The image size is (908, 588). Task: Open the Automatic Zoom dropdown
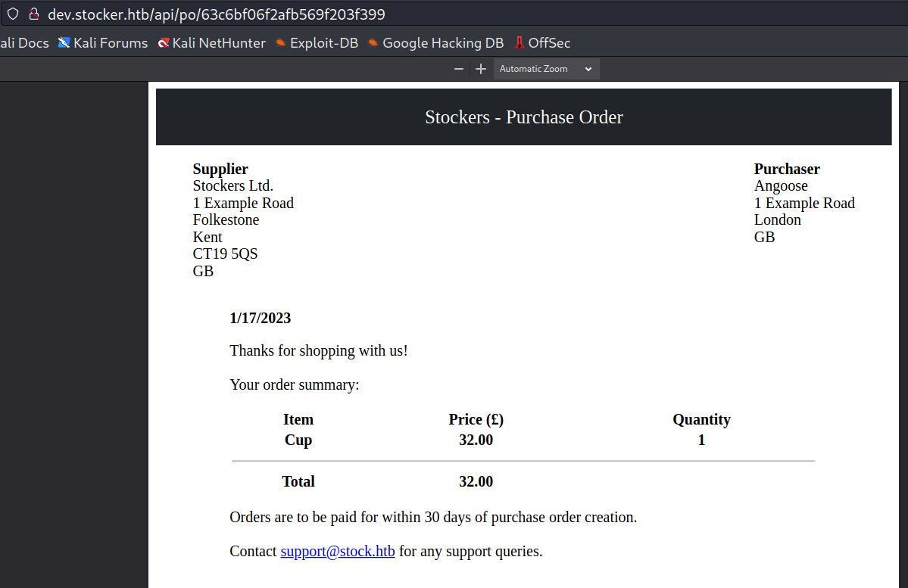[x=546, y=69]
